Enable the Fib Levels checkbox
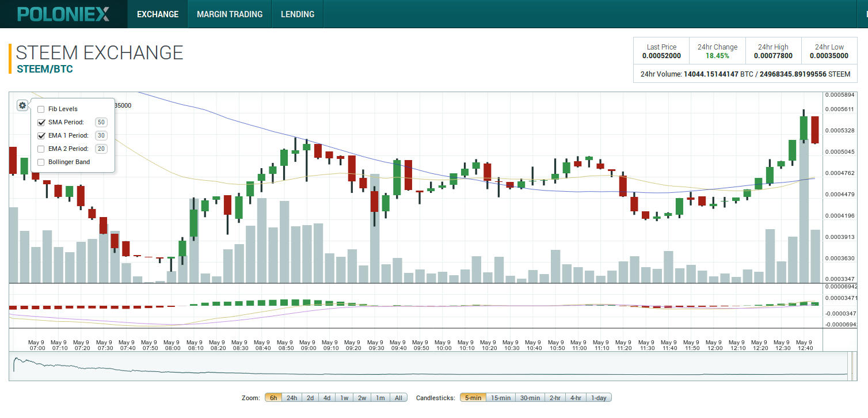Image resolution: width=868 pixels, height=418 pixels. [x=41, y=109]
